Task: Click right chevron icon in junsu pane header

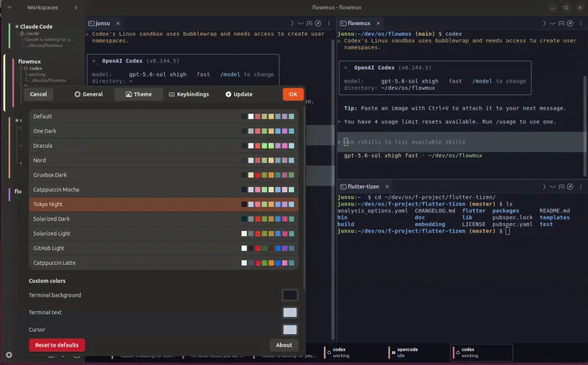Action: [292, 24]
